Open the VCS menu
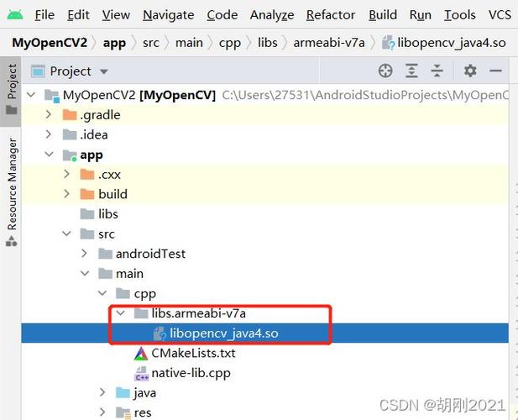Screen dimensions: 518x420 500,15
